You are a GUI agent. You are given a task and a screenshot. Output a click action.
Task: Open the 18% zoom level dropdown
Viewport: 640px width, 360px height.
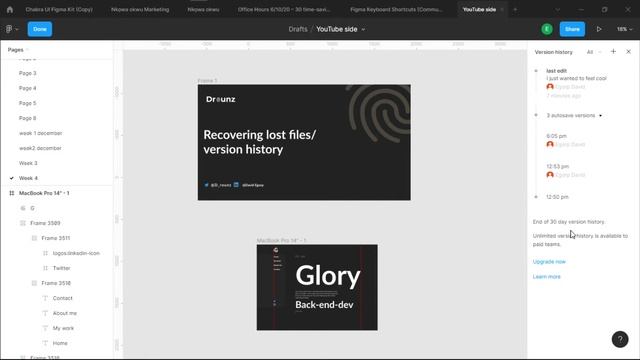pos(624,29)
